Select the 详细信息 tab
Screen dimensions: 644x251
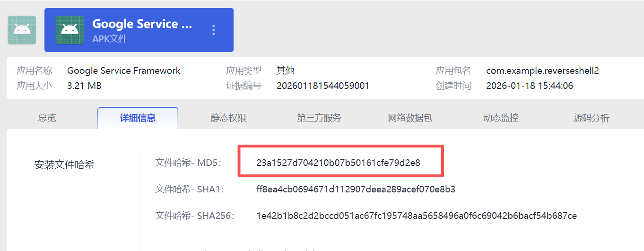138,118
